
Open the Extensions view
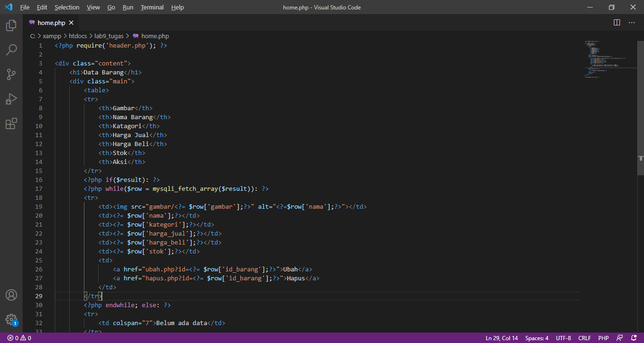point(11,123)
